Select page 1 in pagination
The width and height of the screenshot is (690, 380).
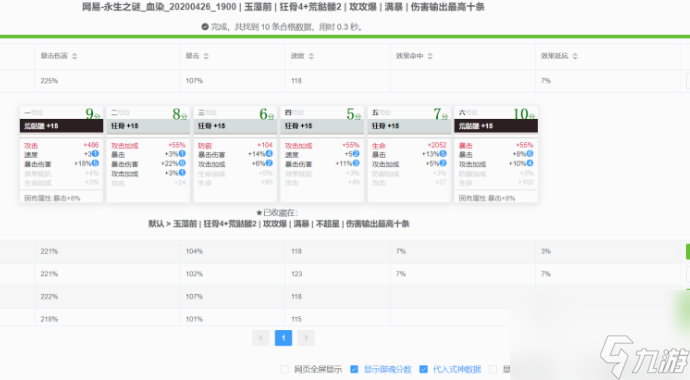pos(283,338)
